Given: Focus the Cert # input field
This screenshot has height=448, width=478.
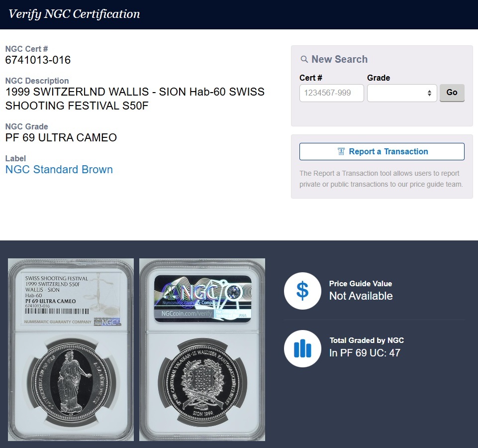Looking at the screenshot, I should tap(331, 93).
